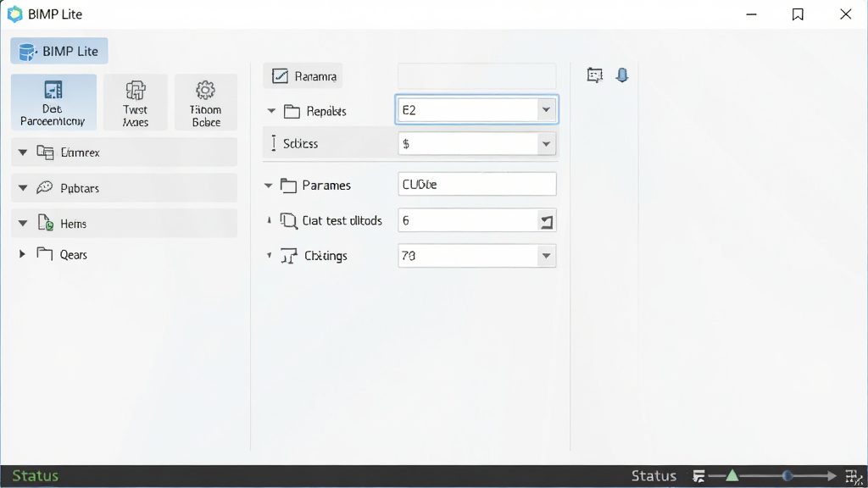This screenshot has width=868, height=488.
Task: Click the green triangle marker on slider
Action: click(732, 475)
